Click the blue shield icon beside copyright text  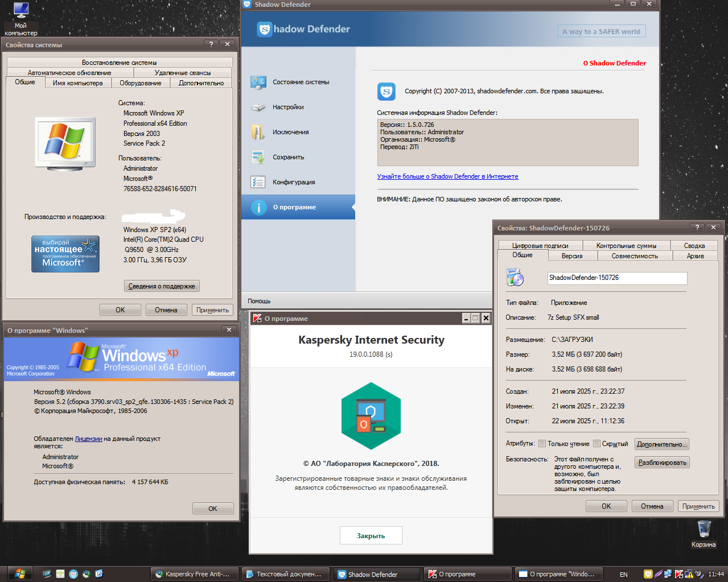point(386,91)
